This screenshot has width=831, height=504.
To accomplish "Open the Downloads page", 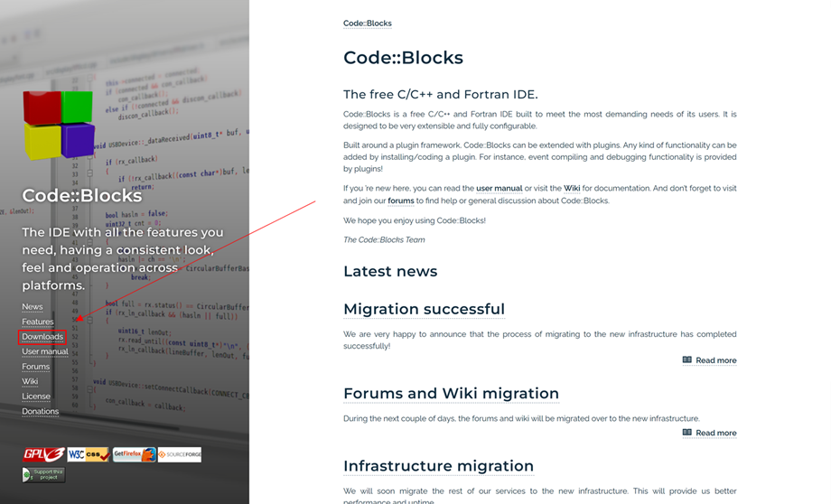I will tap(42, 337).
